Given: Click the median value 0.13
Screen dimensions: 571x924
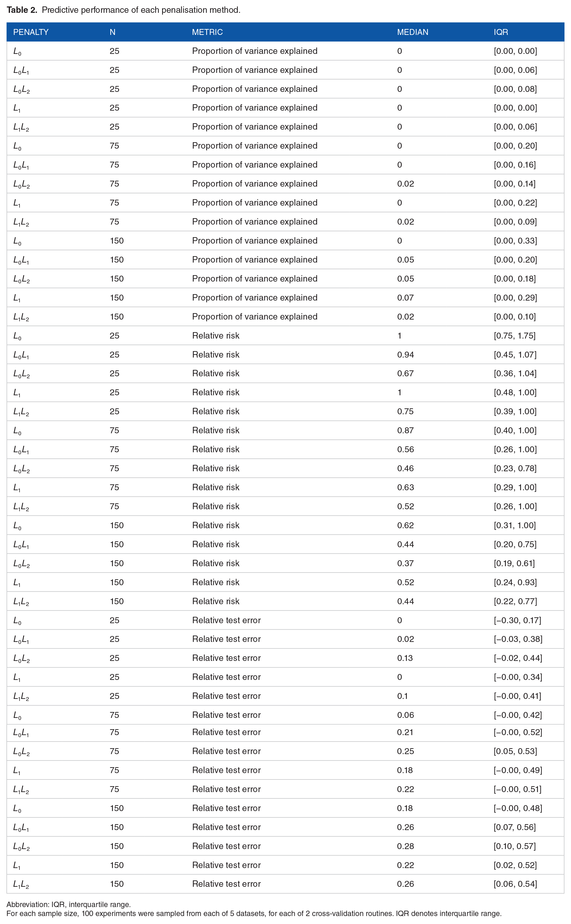Looking at the screenshot, I should coord(405,658).
